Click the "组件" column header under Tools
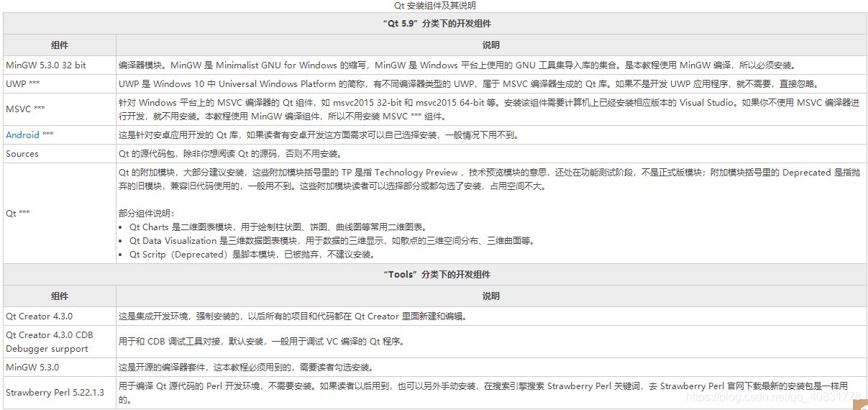Screen dimensions: 868x410 (x=60, y=296)
